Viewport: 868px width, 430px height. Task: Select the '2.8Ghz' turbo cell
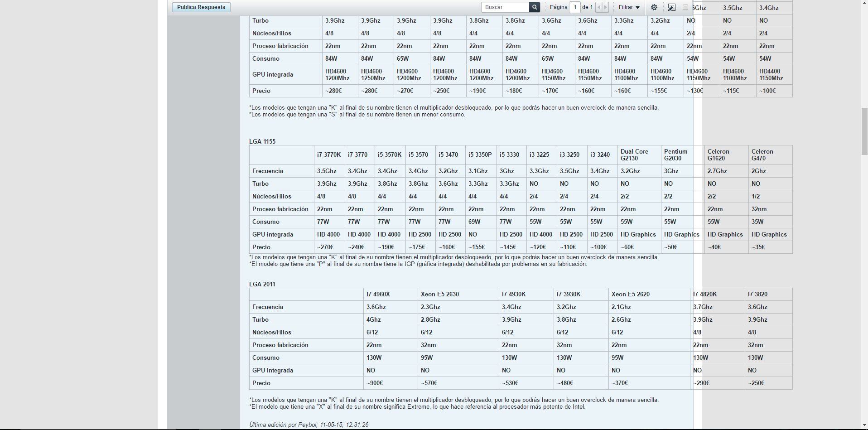(458, 320)
